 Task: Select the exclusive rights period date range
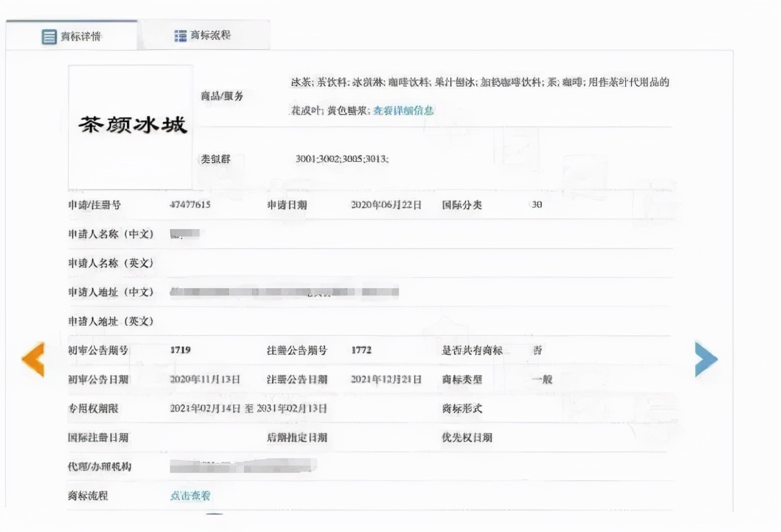(248, 408)
